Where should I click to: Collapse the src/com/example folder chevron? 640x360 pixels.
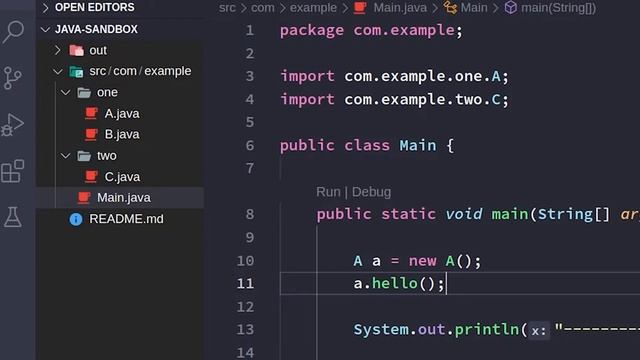58,71
